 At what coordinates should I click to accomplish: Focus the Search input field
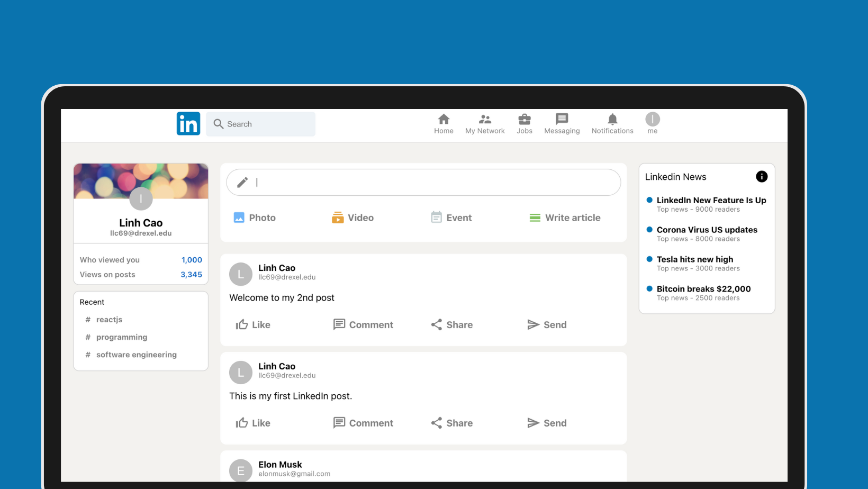click(261, 124)
